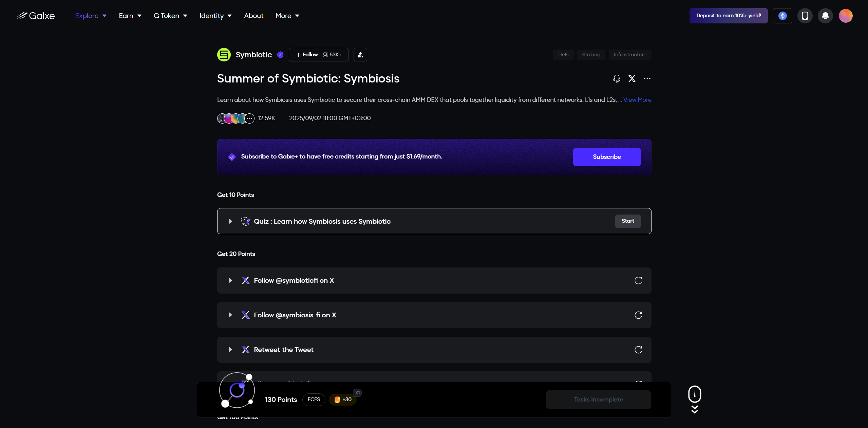Refresh the Retweet the Tweet task
The width and height of the screenshot is (868, 428).
click(x=638, y=350)
